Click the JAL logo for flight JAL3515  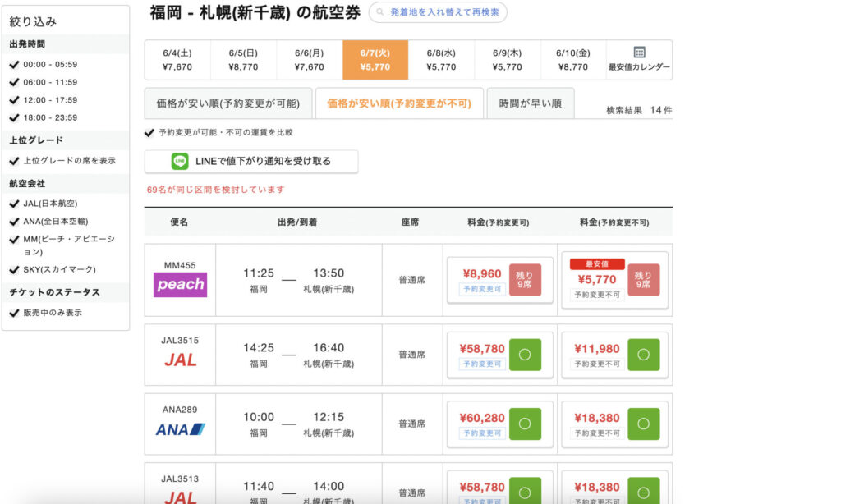(x=180, y=360)
